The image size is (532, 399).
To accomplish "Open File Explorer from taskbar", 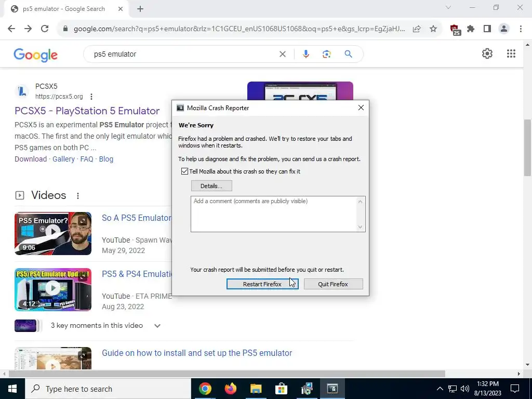I will [x=256, y=389].
